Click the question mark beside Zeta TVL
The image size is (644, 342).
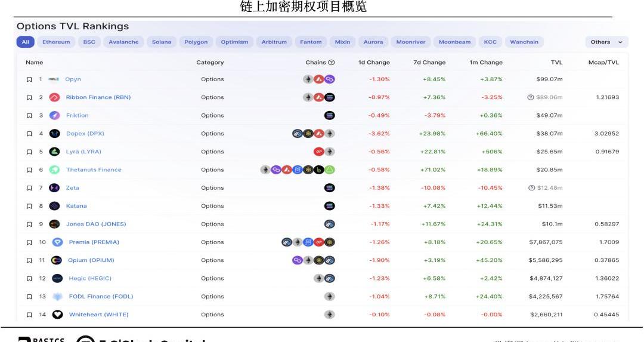[531, 188]
